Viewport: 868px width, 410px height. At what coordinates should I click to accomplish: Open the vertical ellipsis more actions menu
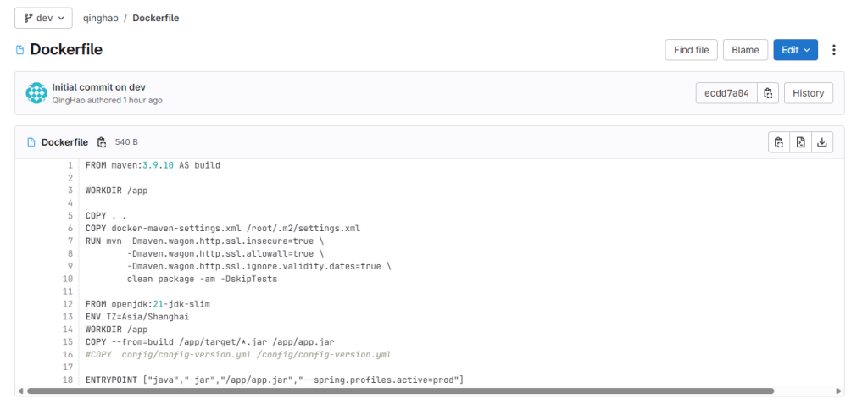coord(834,50)
